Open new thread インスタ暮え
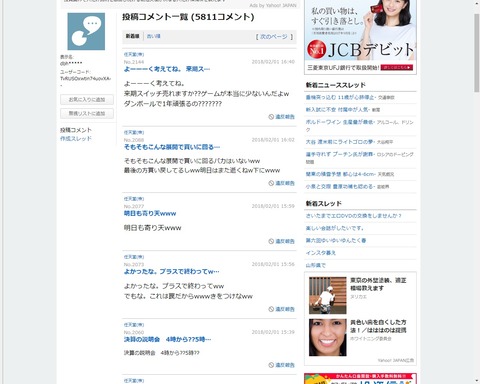 pyautogui.click(x=321, y=253)
